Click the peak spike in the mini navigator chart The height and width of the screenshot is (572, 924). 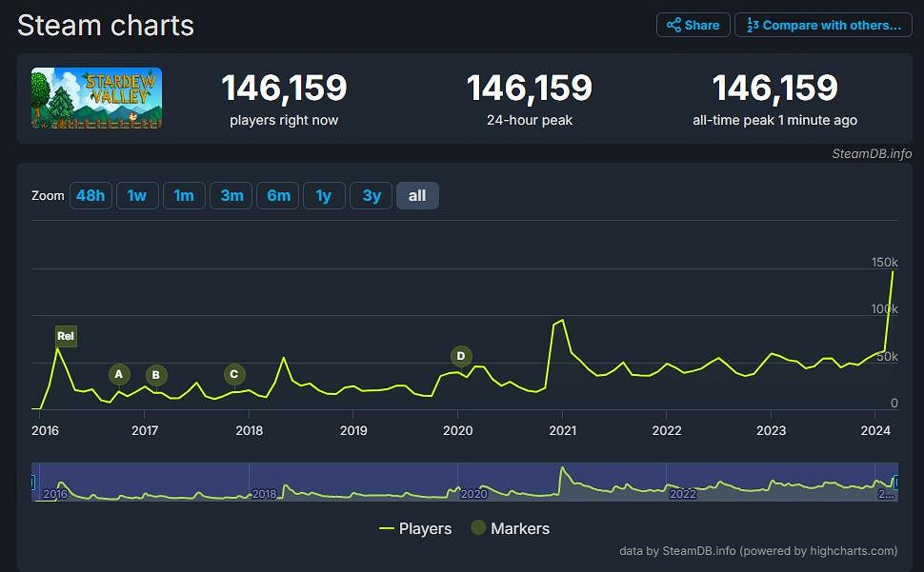point(564,468)
